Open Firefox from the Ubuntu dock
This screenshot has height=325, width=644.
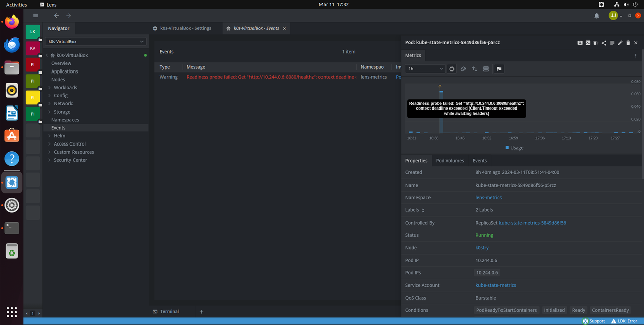(12, 22)
